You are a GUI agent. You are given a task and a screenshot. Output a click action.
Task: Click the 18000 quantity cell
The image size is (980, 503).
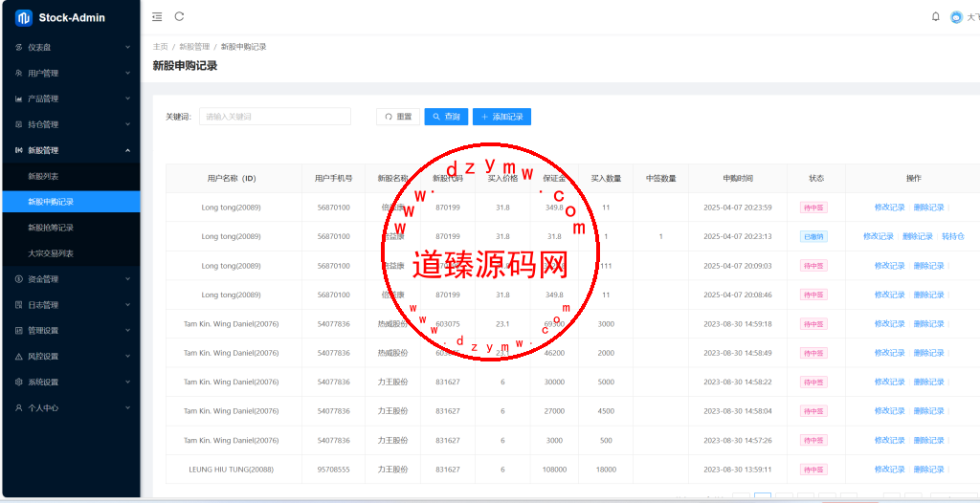[606, 470]
